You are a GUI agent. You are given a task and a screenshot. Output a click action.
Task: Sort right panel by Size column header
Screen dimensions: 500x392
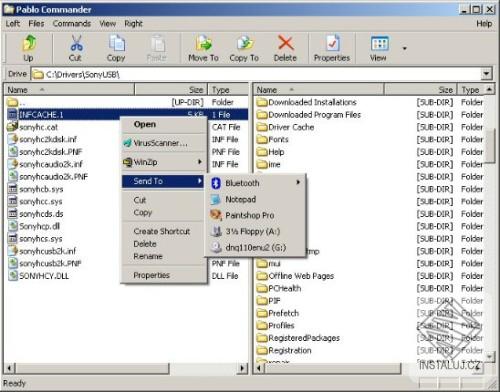[x=421, y=90]
